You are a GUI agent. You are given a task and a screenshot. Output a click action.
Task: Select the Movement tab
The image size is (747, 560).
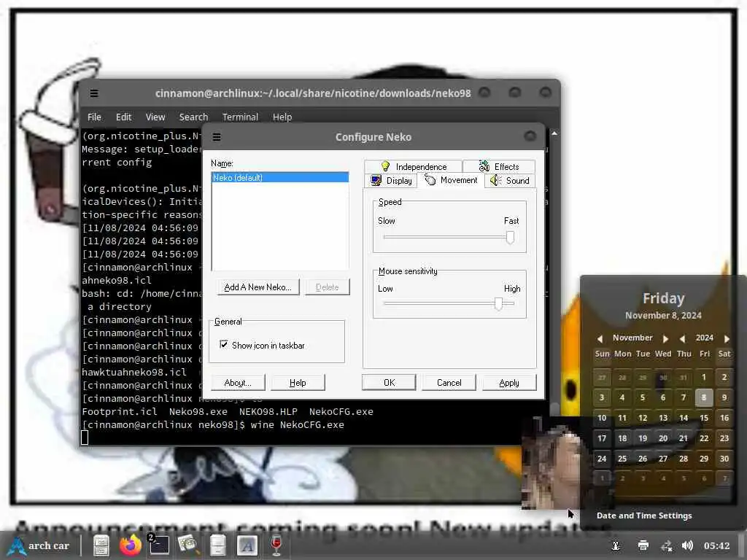click(x=451, y=180)
